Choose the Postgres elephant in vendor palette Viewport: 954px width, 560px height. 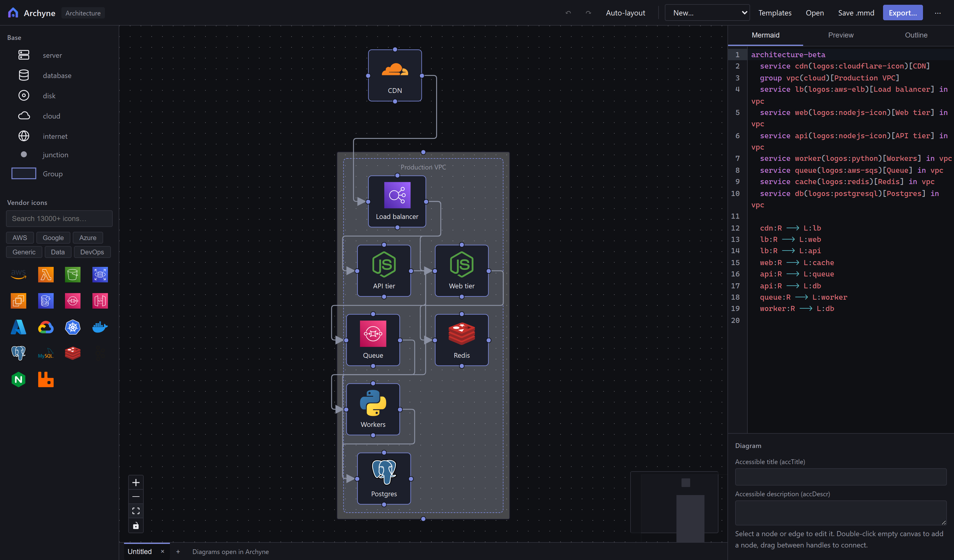click(x=18, y=353)
